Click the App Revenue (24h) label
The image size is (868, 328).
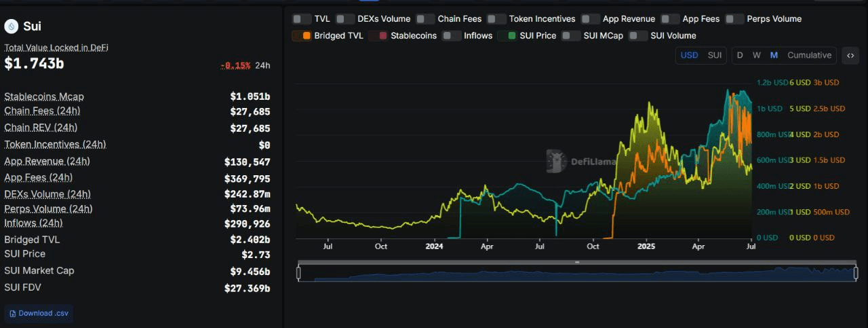pyautogui.click(x=47, y=162)
